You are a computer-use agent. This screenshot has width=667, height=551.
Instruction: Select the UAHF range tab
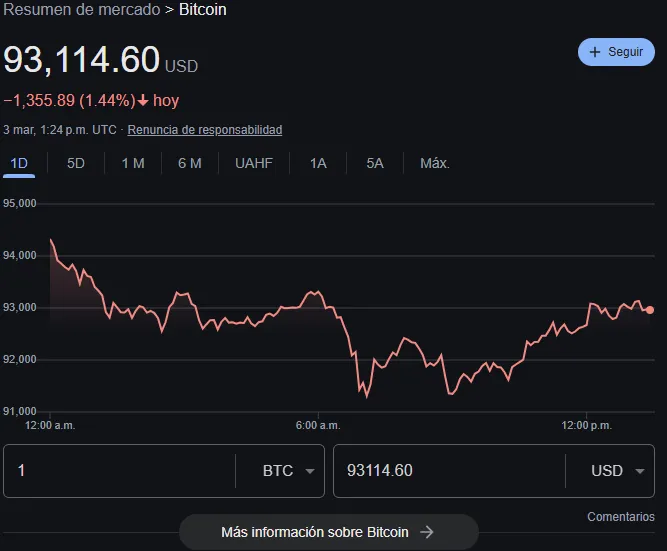click(x=254, y=163)
